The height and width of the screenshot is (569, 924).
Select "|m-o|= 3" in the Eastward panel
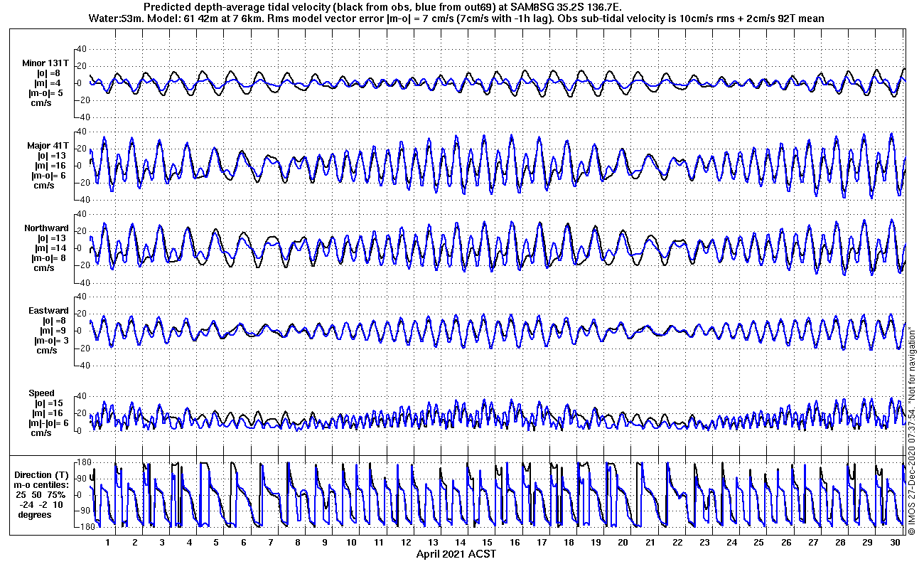50,341
